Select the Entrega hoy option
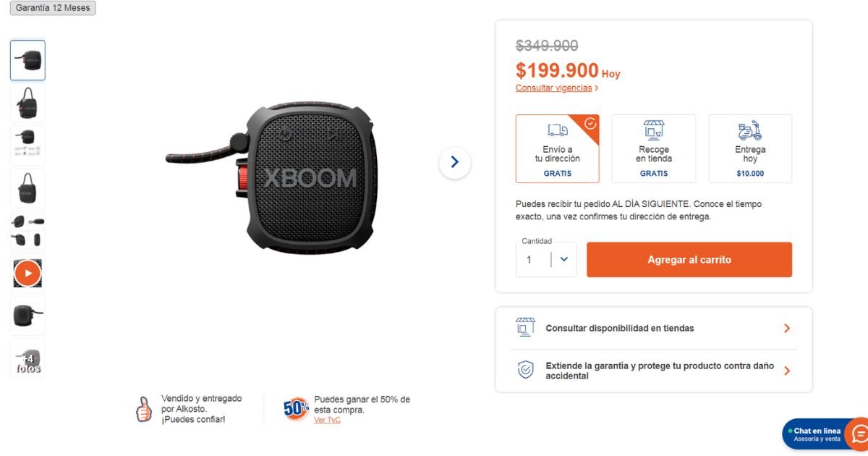The image size is (868, 456). click(x=750, y=154)
